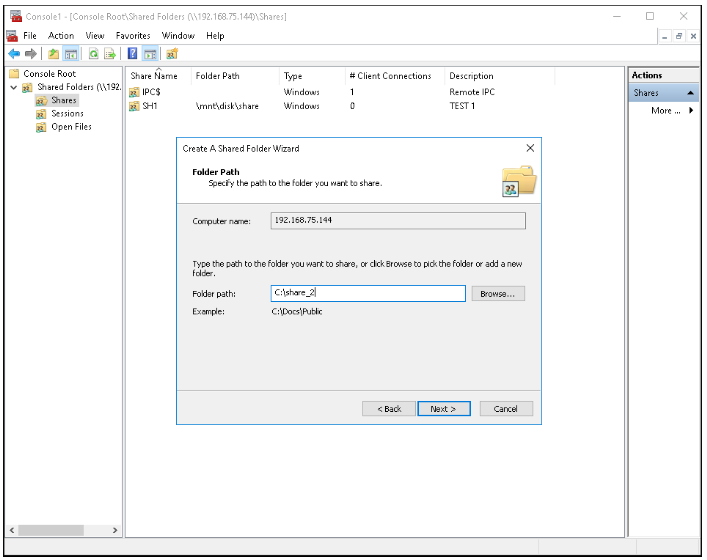
Task: Cancel the shared folder wizard
Action: 506,409
